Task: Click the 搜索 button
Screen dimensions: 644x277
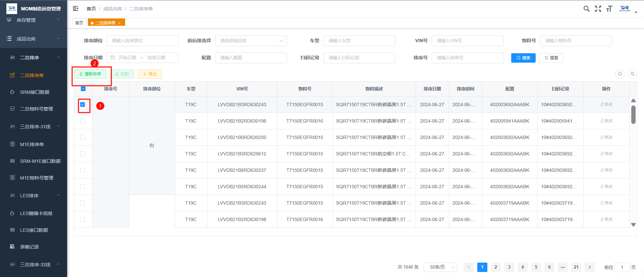Action: click(x=523, y=58)
